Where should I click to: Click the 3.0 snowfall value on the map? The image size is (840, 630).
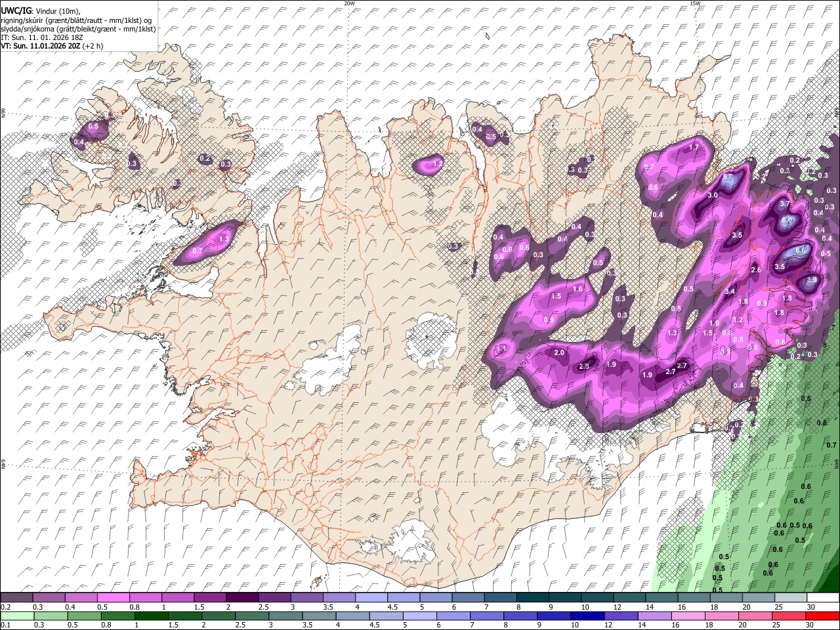[712, 195]
